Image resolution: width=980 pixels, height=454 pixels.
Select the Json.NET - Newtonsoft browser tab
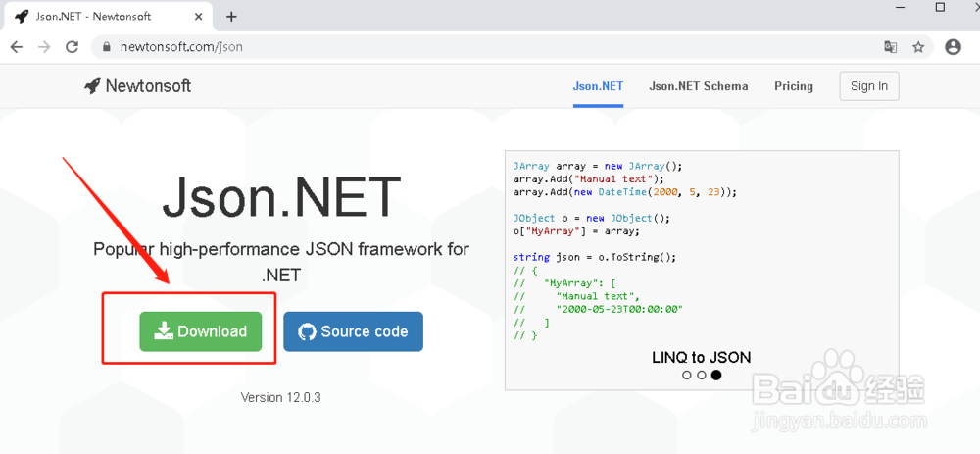click(109, 17)
